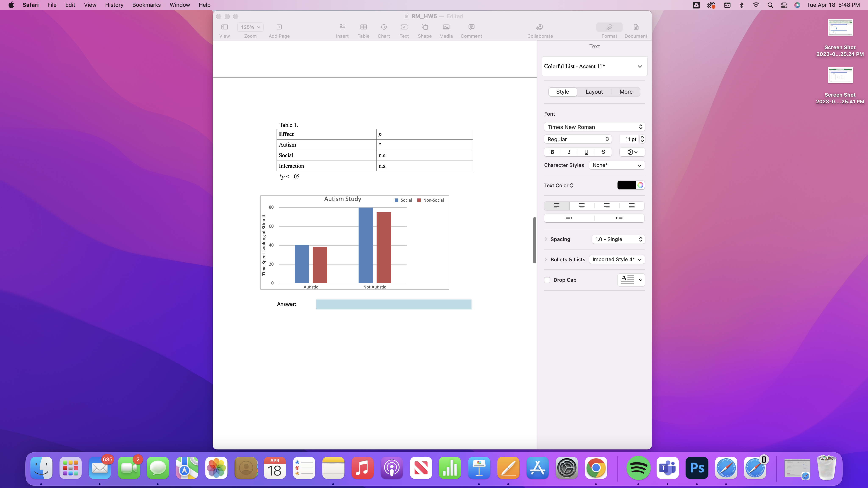Viewport: 868px width, 488px height.
Task: Open the line Spacing dropdown
Action: click(x=618, y=239)
